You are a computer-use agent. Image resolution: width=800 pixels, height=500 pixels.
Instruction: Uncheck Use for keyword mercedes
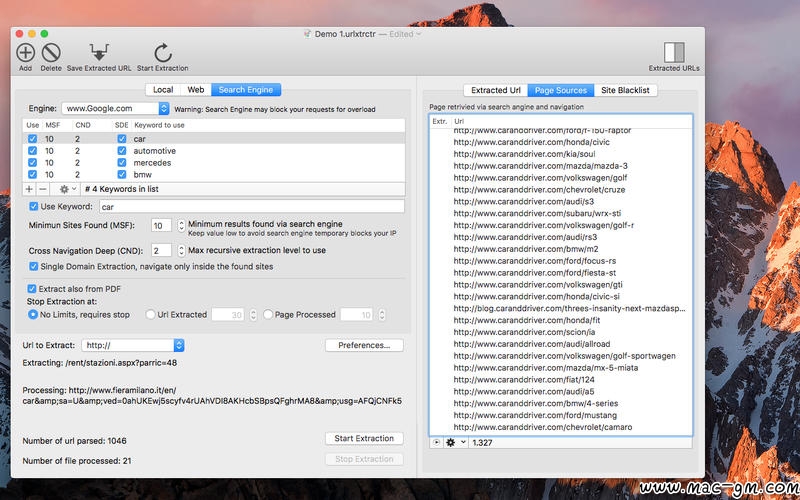[33, 162]
